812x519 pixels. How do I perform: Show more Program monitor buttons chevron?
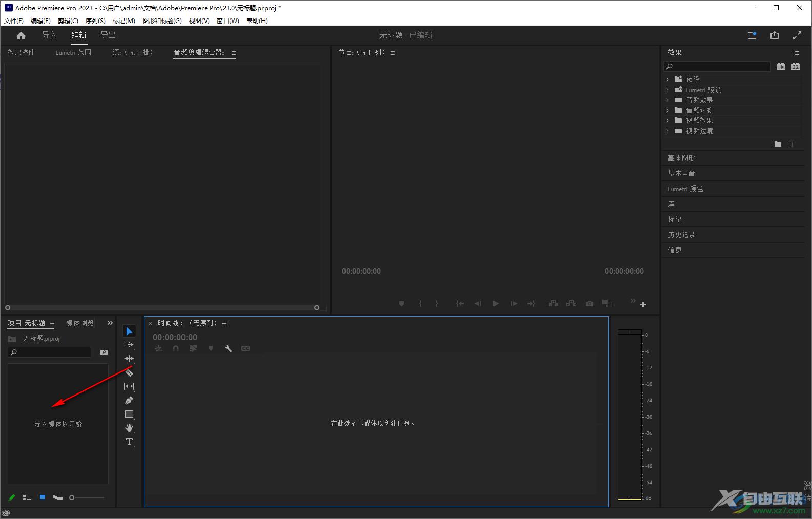[x=633, y=301]
